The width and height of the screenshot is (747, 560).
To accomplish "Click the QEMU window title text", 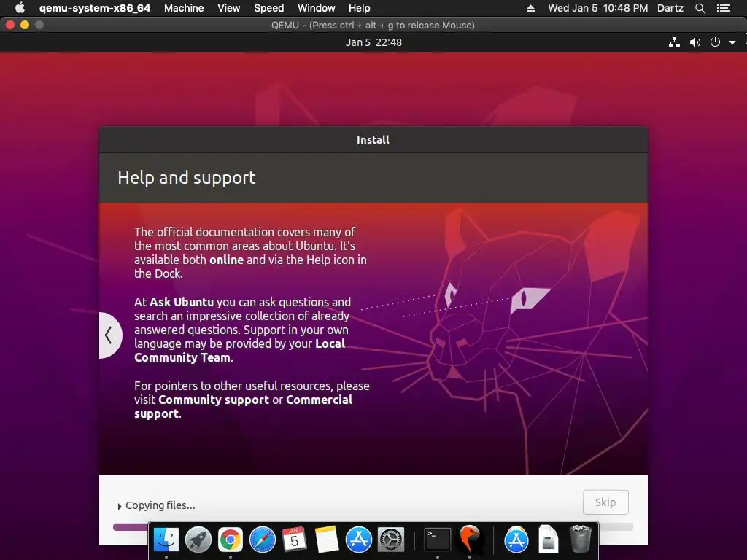I will pos(373,26).
